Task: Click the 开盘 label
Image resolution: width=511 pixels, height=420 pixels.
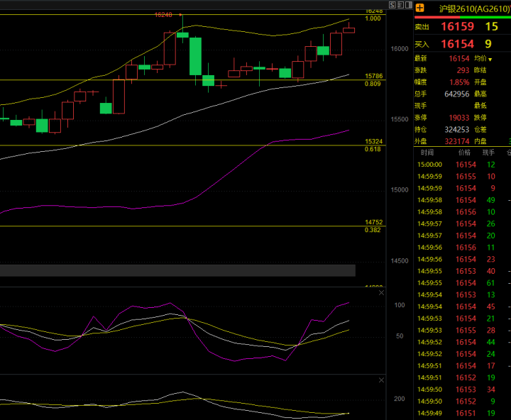Action: coord(480,82)
